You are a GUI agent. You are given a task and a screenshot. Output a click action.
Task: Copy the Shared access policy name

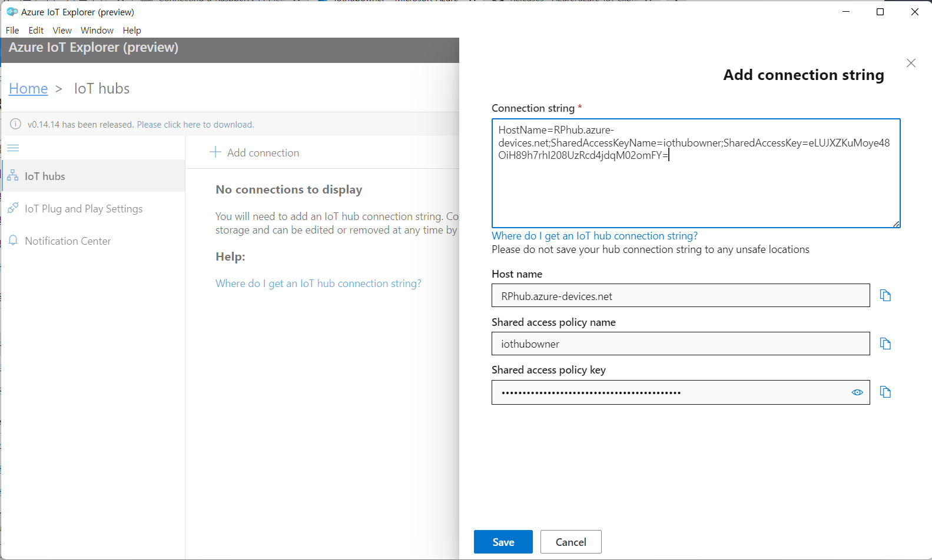pos(885,344)
